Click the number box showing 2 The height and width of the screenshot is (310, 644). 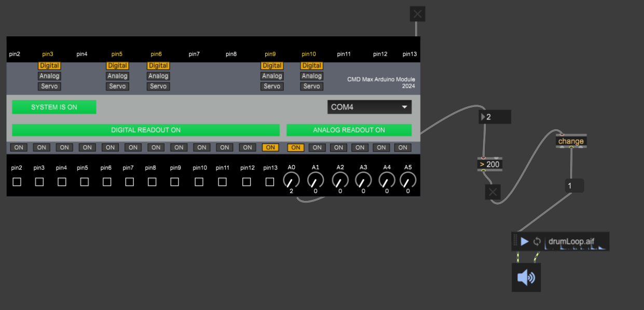click(x=495, y=117)
